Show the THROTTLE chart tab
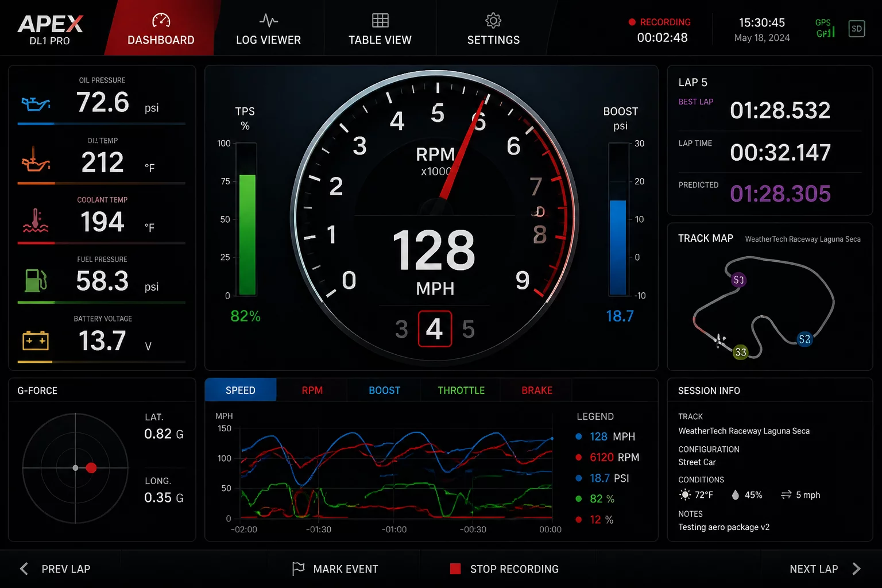The height and width of the screenshot is (588, 882). click(x=461, y=390)
